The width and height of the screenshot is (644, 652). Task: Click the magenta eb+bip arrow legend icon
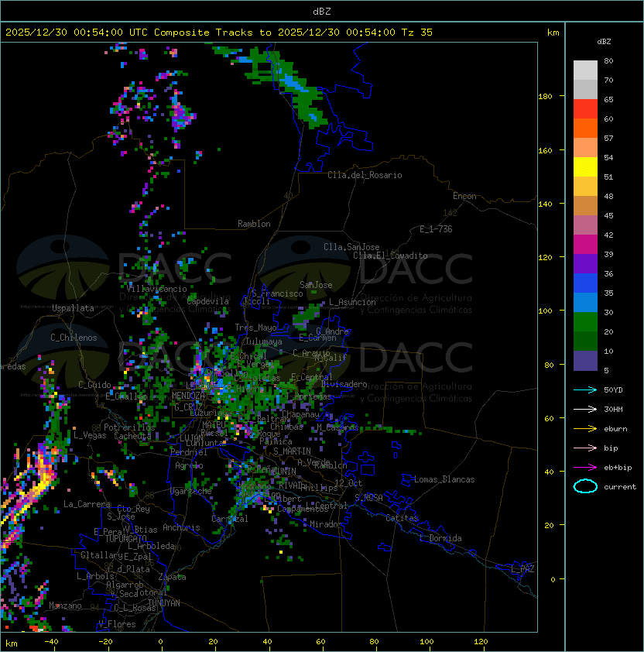click(x=585, y=468)
